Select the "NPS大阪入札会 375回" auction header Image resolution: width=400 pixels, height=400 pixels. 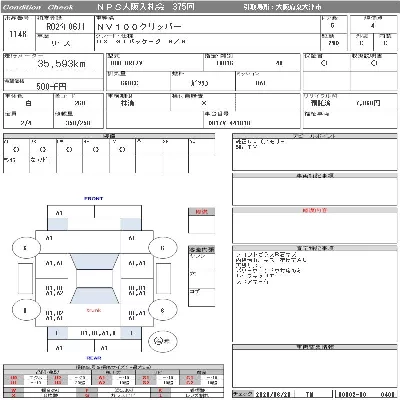(146, 7)
